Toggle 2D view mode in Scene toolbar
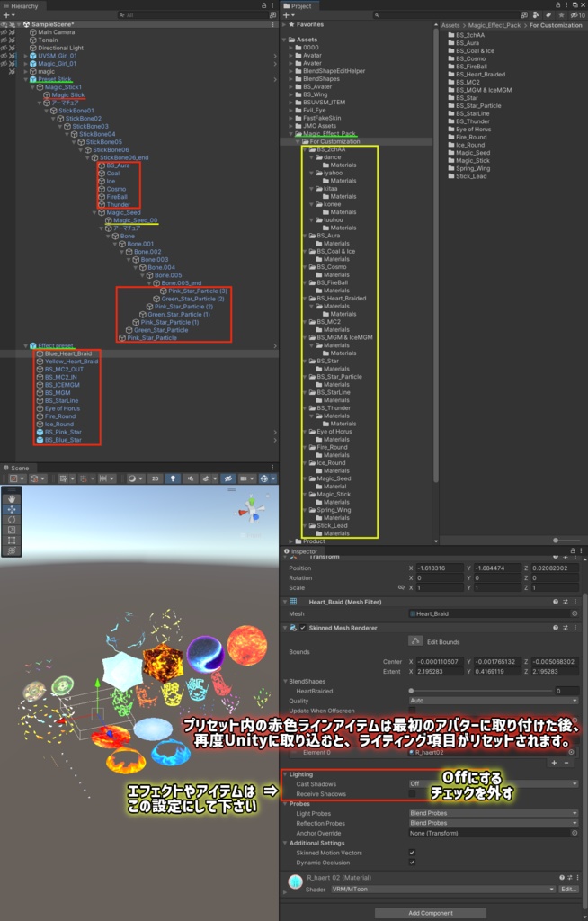The width and height of the screenshot is (588, 921). point(155,478)
